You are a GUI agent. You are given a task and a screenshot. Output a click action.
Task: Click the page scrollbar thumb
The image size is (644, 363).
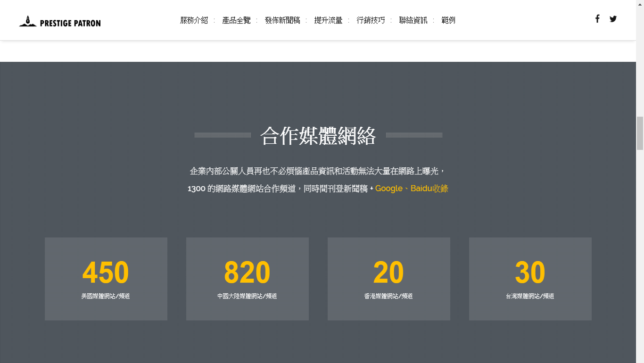(640, 133)
